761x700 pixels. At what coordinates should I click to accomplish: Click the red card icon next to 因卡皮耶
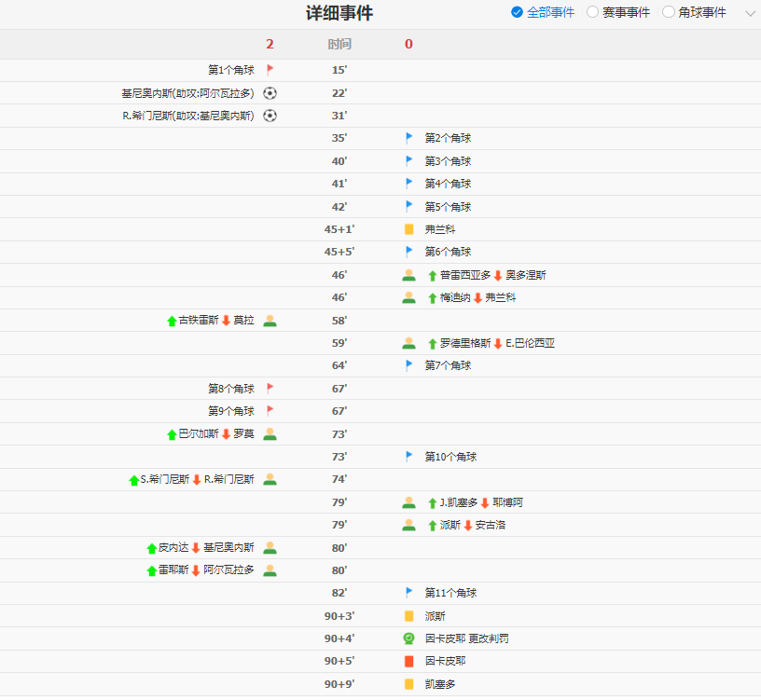(408, 661)
